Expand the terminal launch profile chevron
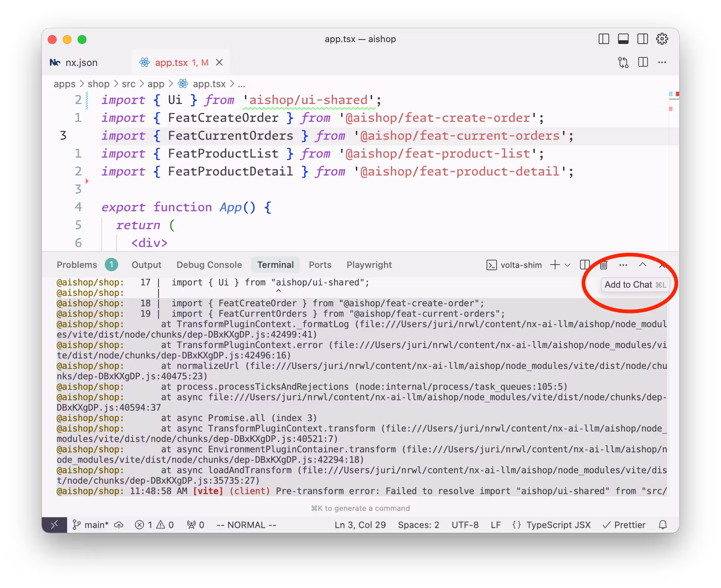 coord(567,265)
